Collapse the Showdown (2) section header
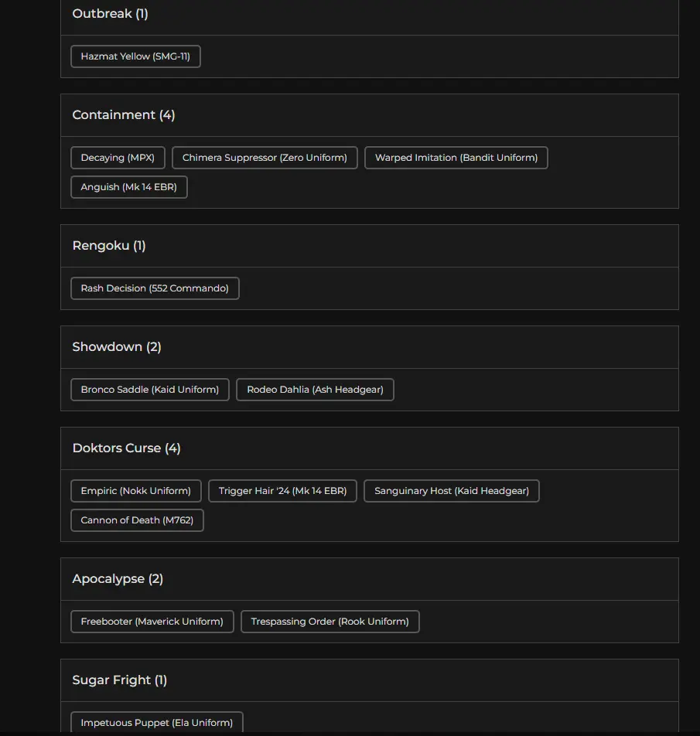The height and width of the screenshot is (736, 700). [117, 347]
